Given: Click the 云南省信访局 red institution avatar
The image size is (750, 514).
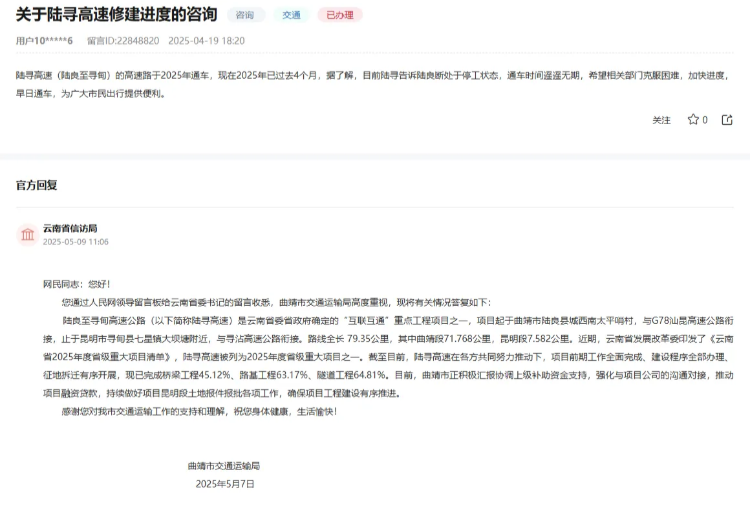Looking at the screenshot, I should click(x=27, y=235).
